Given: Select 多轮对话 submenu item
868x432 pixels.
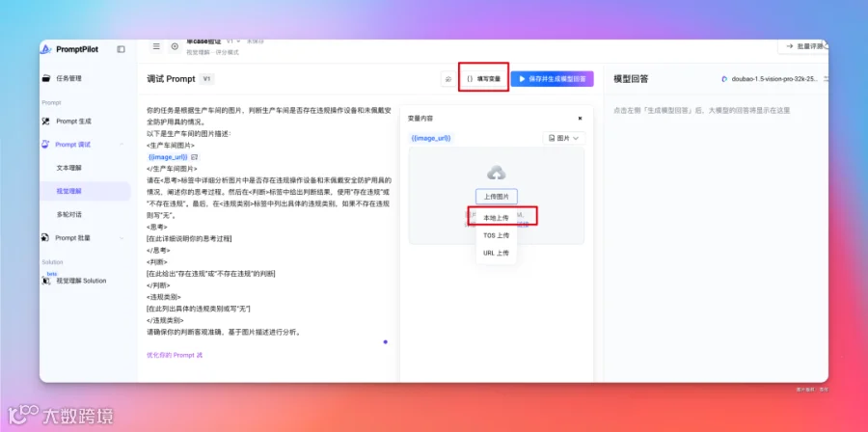Looking at the screenshot, I should pos(69,214).
